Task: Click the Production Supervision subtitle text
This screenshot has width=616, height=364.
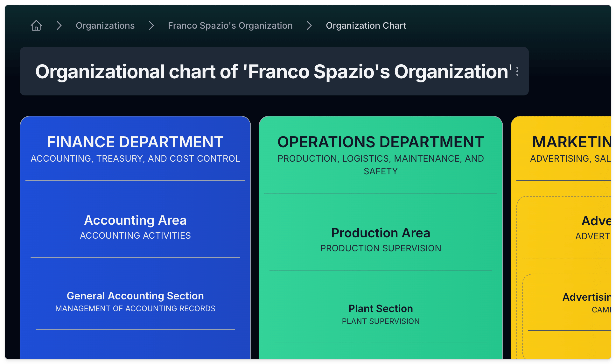Action: click(x=381, y=248)
